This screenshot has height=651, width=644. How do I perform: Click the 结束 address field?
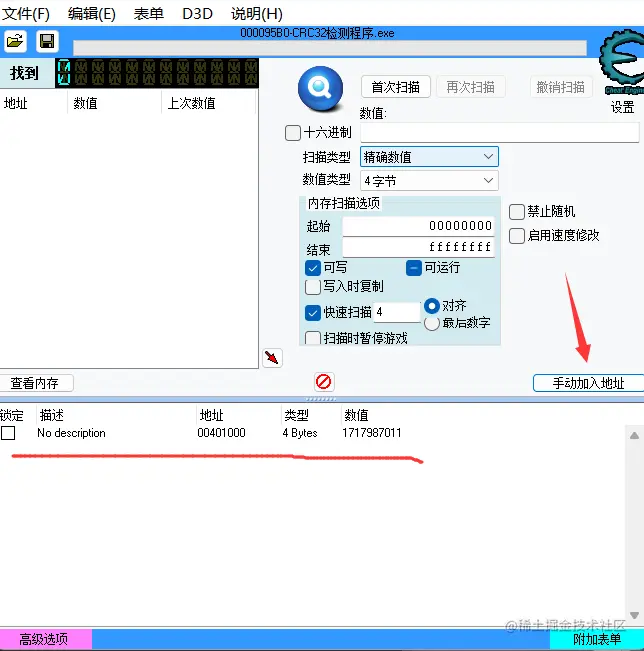pyautogui.click(x=418, y=247)
